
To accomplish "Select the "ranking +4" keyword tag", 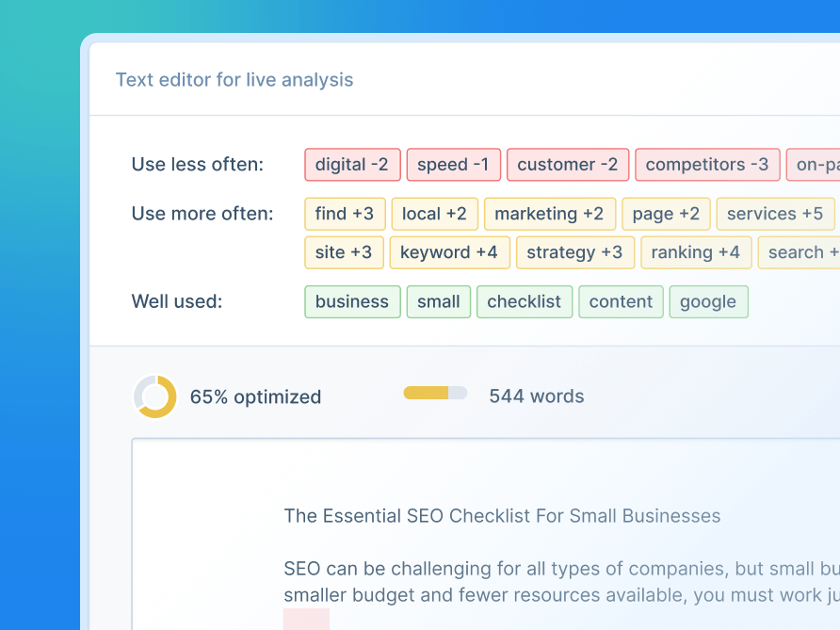I will coord(696,252).
